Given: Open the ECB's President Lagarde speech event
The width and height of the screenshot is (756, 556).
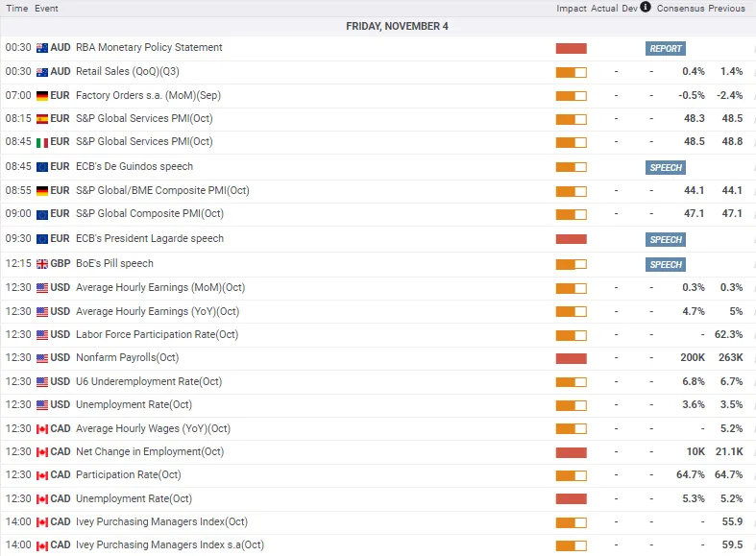Looking at the screenshot, I should click(x=150, y=238).
